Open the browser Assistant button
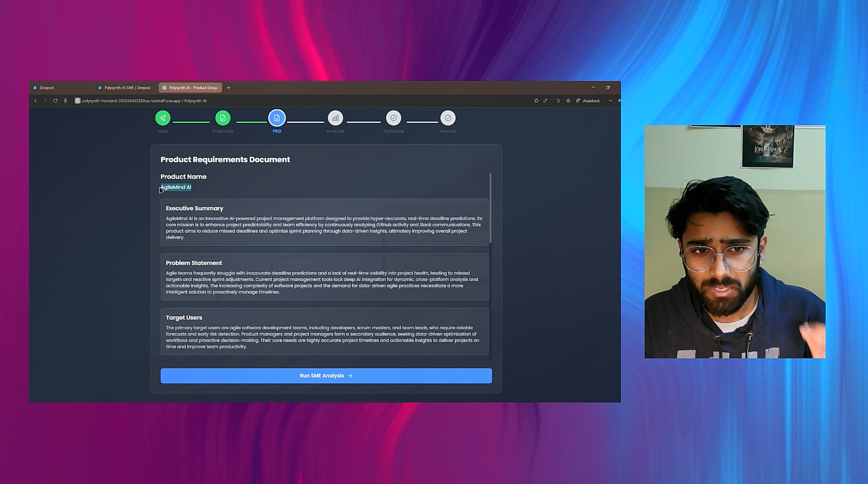Viewport: 868px width, 484px height. pos(588,101)
